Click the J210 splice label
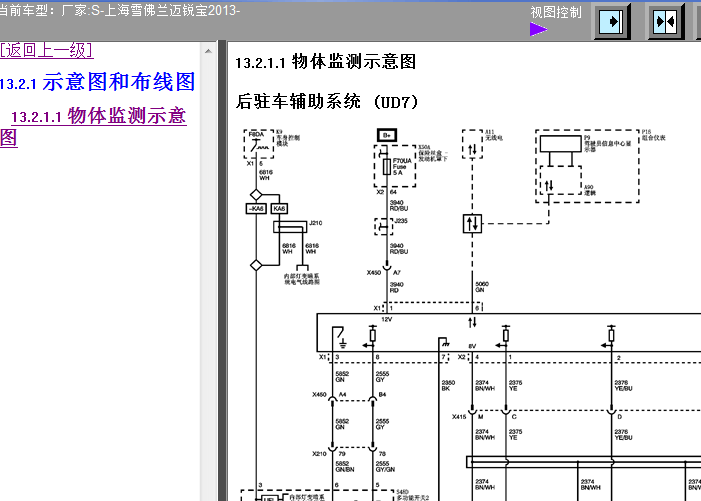This screenshot has width=701, height=501. pos(316,223)
